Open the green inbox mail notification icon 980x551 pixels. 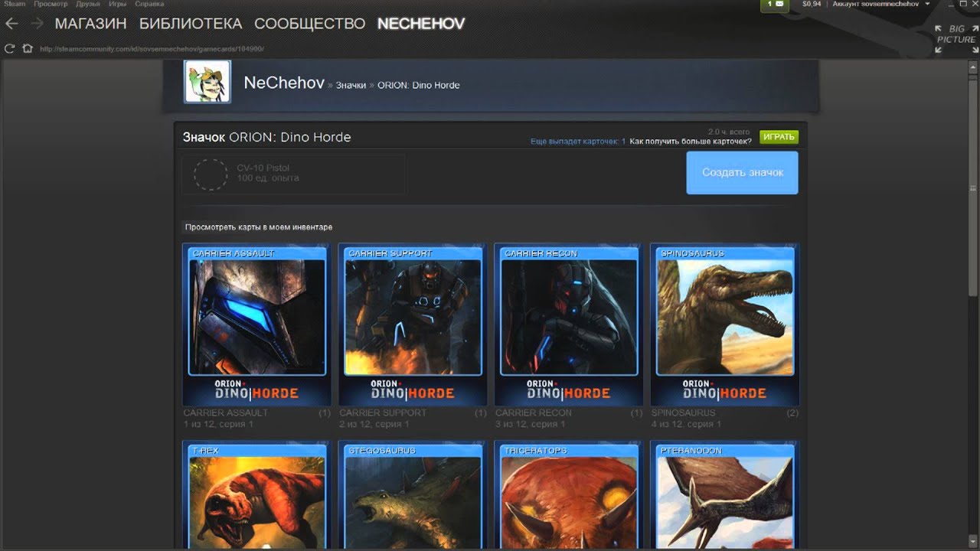click(775, 5)
